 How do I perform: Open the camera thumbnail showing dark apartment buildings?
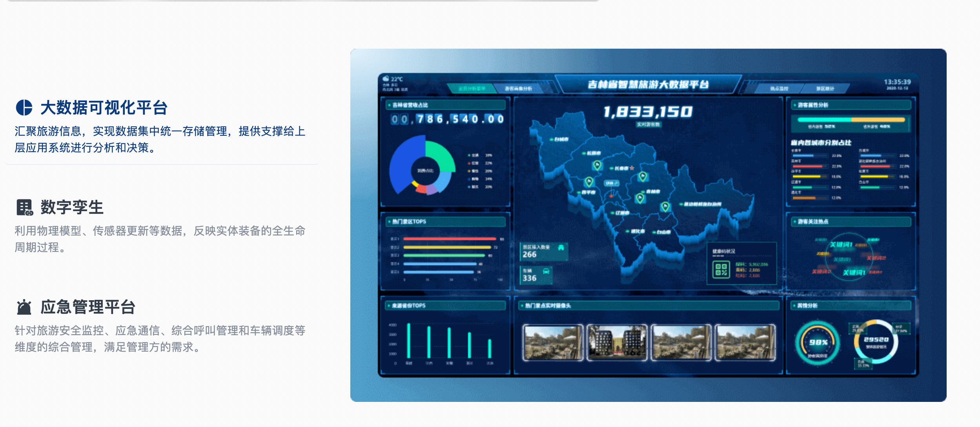coord(617,342)
